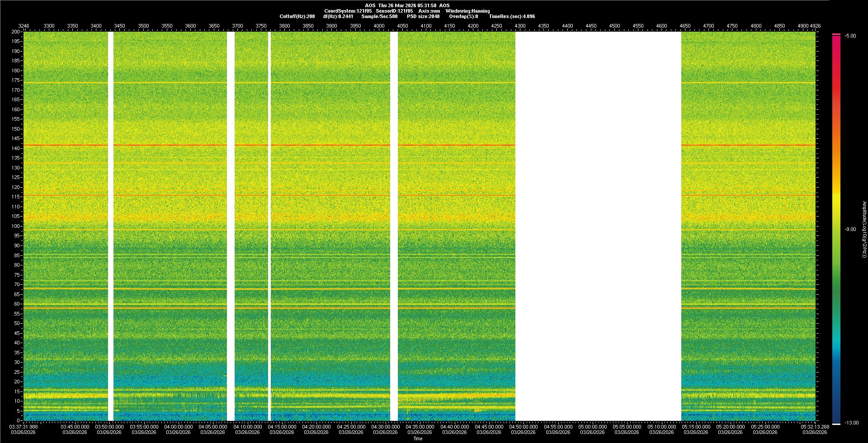Click the 200 Hz frequency axis label
Viewport: 868px width, 443px height.
15,32
